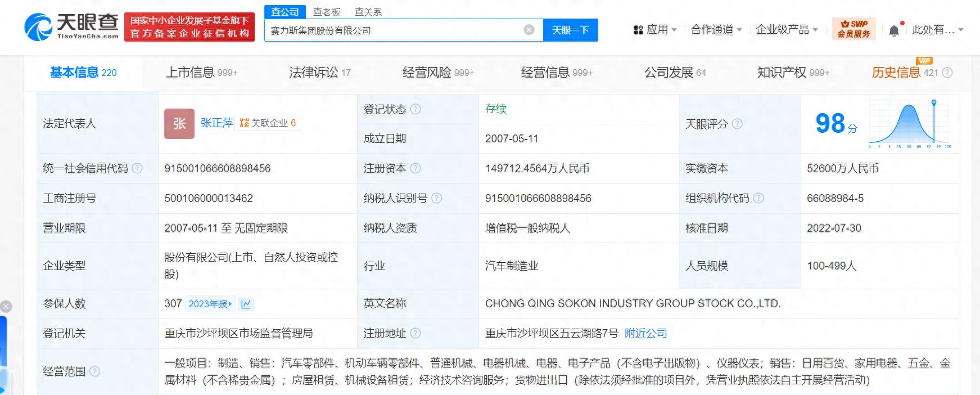Viewport: 980px width, 395px height.
Task: Select establishment date 2007-05-11
Action: click(512, 138)
